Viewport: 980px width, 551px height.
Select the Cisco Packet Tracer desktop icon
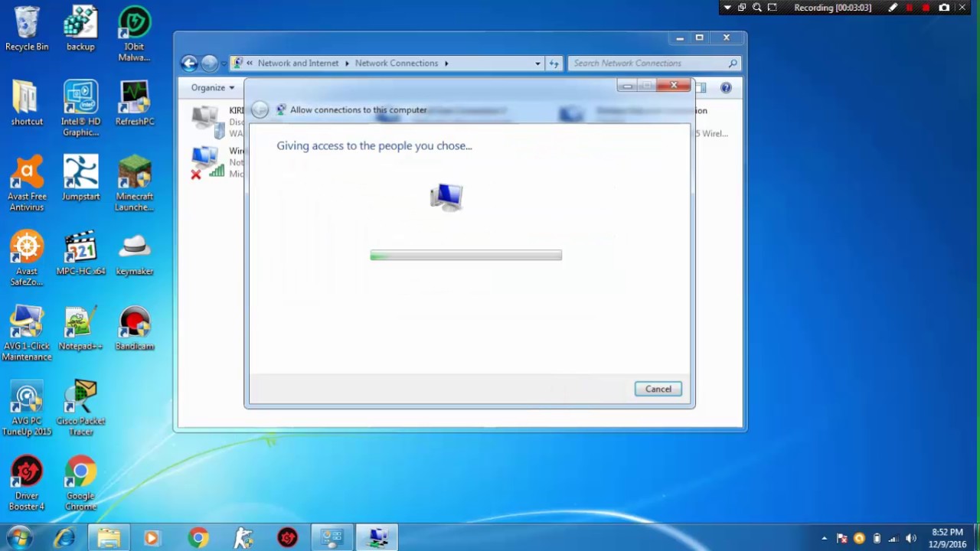(80, 409)
